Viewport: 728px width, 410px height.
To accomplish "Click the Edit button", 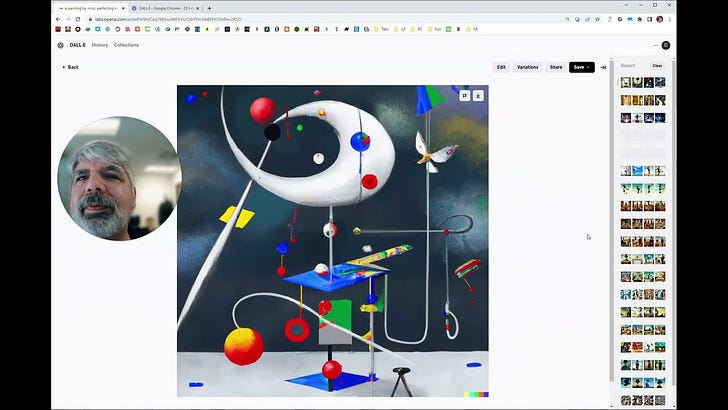I will tap(501, 67).
